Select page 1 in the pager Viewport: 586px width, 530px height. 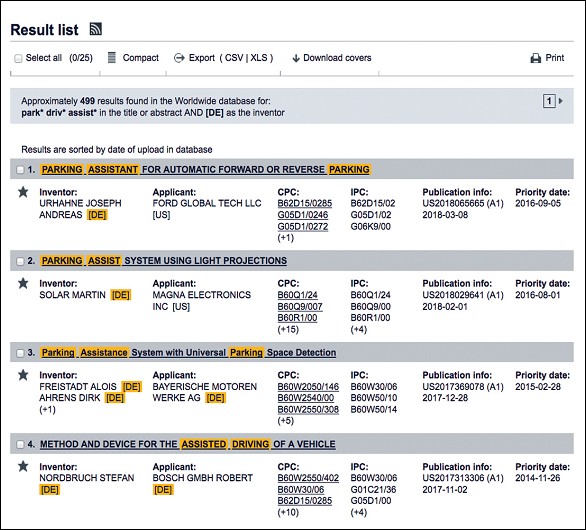(x=549, y=101)
